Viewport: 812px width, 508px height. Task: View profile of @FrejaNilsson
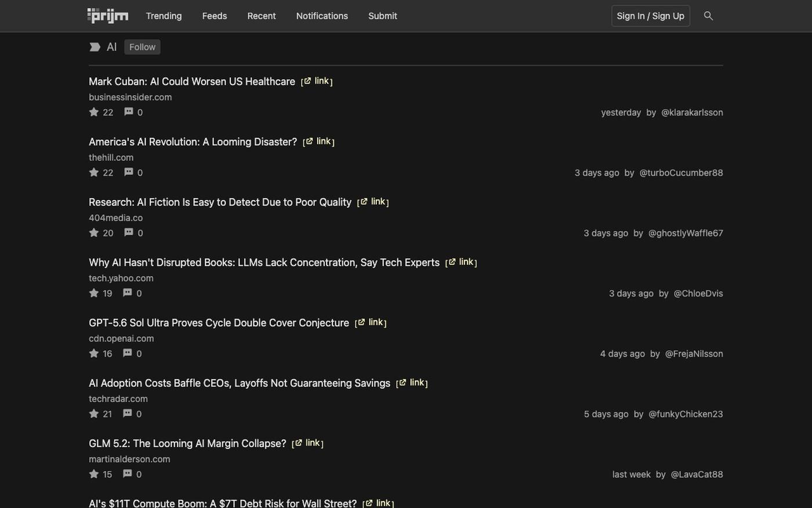[694, 354]
